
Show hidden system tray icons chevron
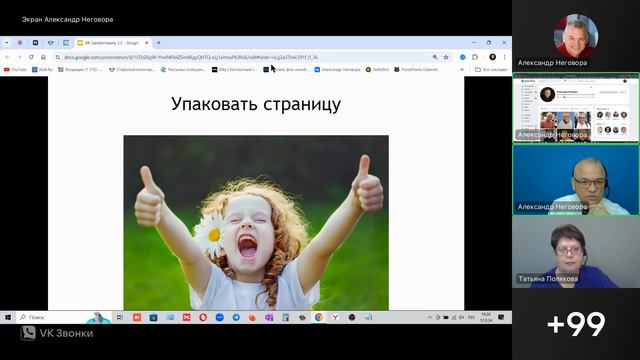point(429,317)
